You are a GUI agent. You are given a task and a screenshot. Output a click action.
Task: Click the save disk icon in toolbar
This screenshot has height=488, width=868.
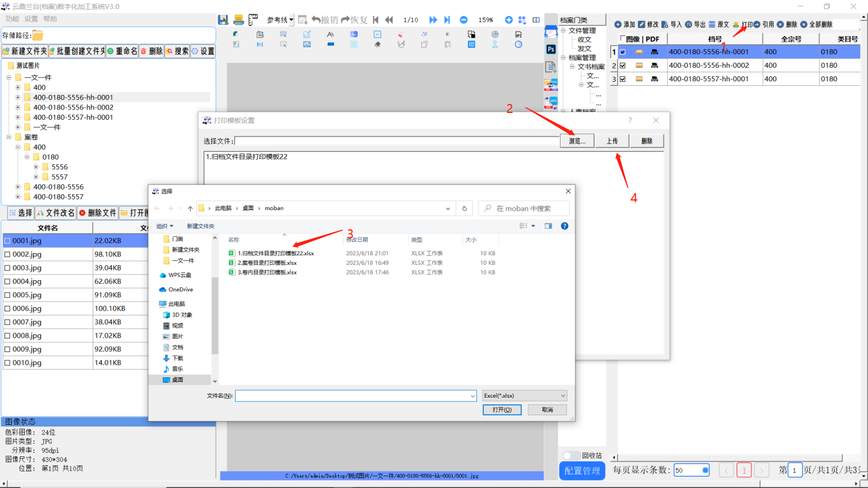point(223,20)
